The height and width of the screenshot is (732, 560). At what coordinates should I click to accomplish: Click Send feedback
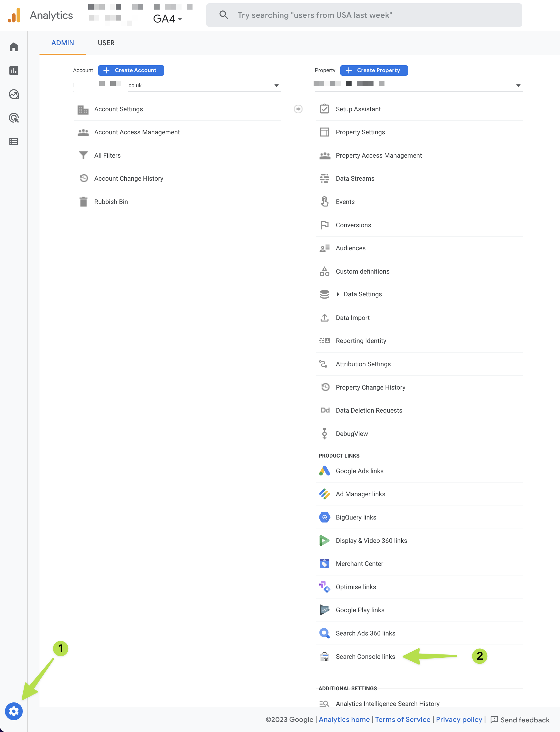(x=520, y=720)
